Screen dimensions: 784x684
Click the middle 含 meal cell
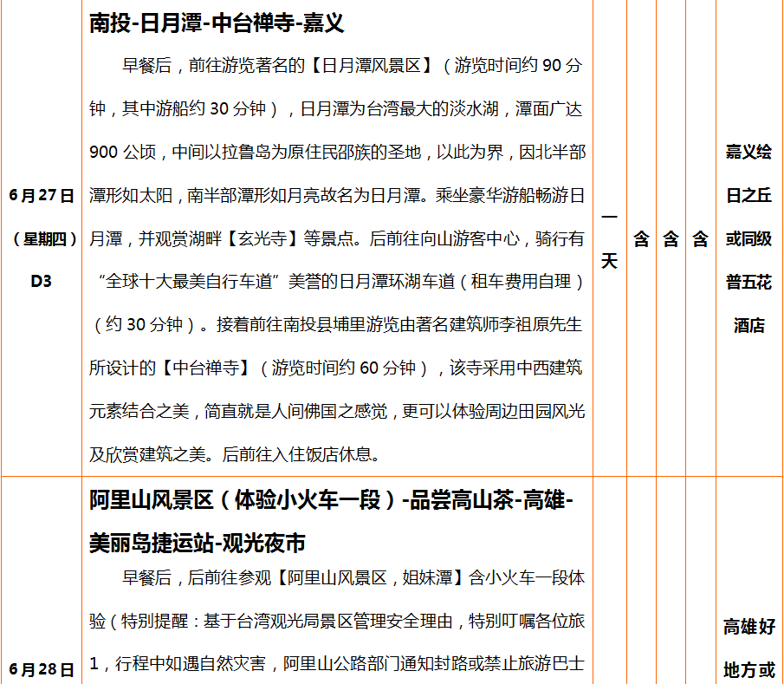(x=671, y=239)
